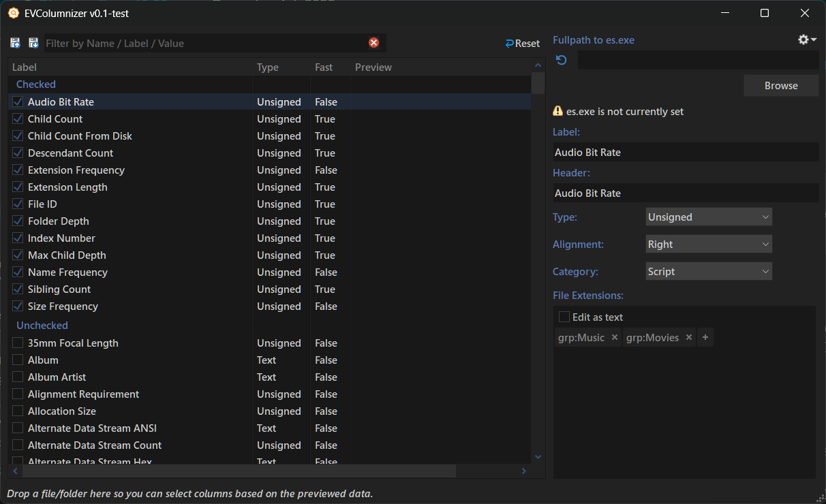Click the horizontal scrollbar under the column list
Viewport: 826px width, 504px height.
(239, 471)
